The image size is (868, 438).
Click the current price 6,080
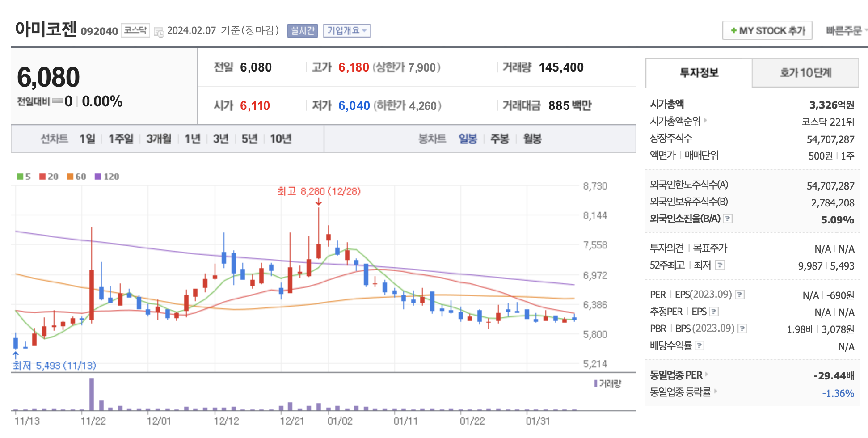click(x=48, y=77)
